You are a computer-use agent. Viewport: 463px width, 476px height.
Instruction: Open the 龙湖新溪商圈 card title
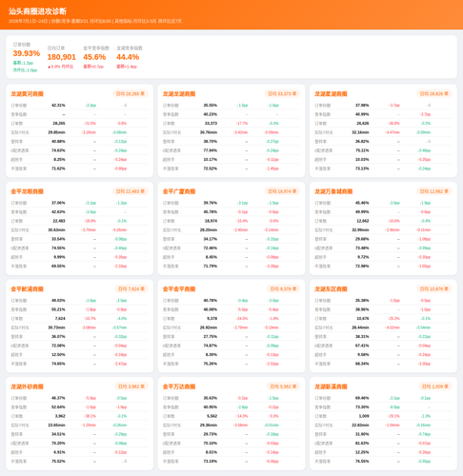[x=331, y=387]
